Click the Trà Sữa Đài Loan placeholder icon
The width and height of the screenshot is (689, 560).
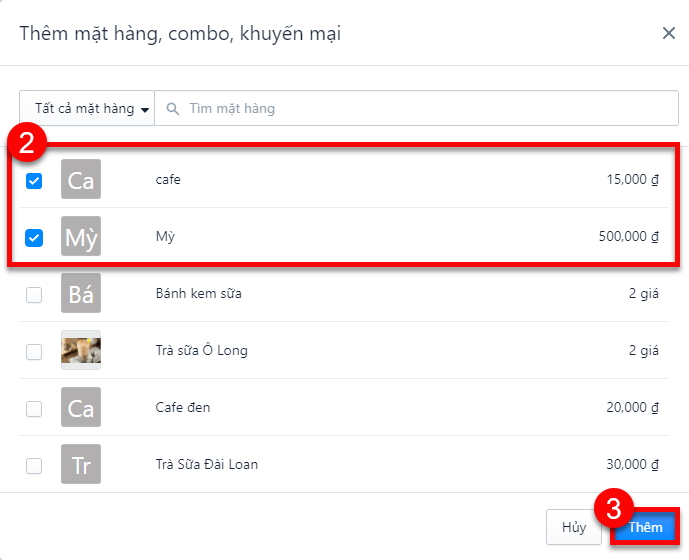(81, 464)
